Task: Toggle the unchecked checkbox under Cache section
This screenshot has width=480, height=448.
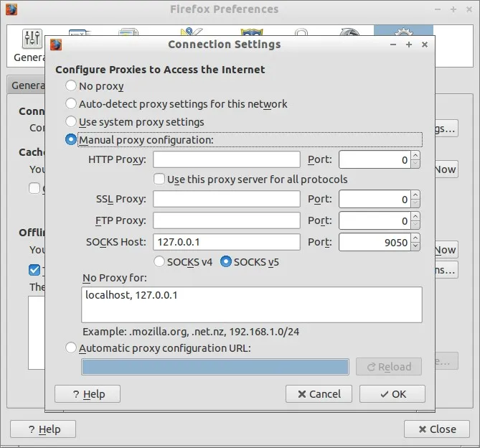Action: coord(34,188)
